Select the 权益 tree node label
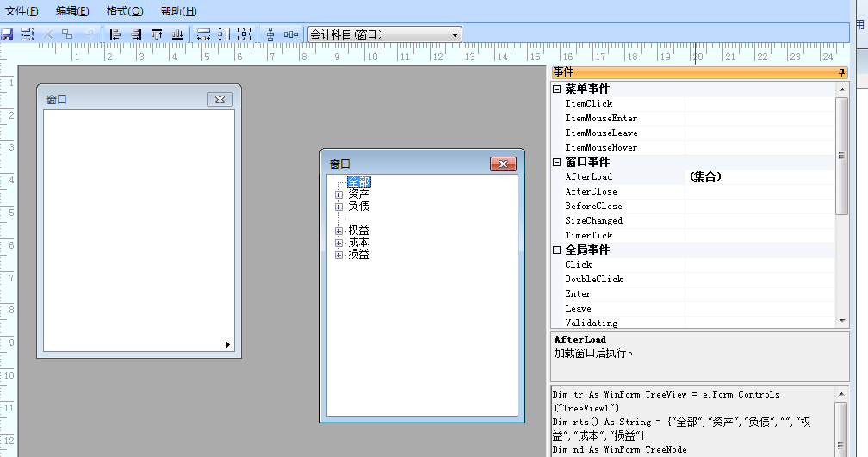The width and height of the screenshot is (868, 457). (359, 231)
